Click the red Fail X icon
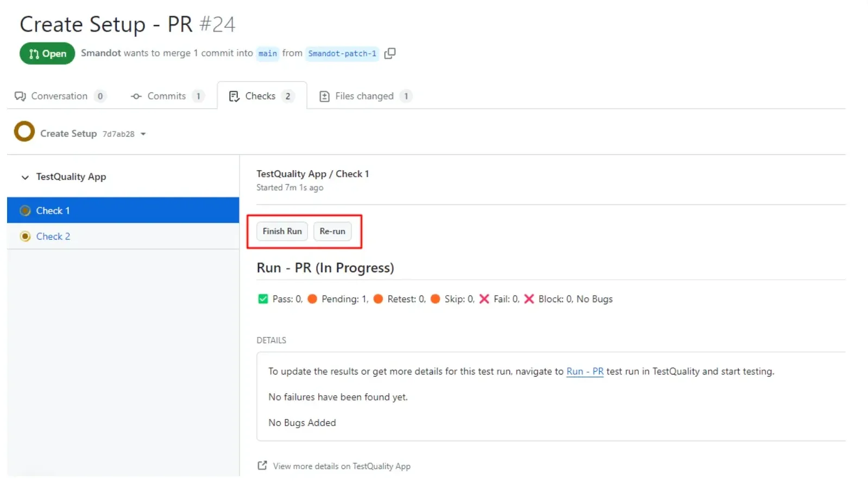Viewport: 868px width, 488px height. 485,299
